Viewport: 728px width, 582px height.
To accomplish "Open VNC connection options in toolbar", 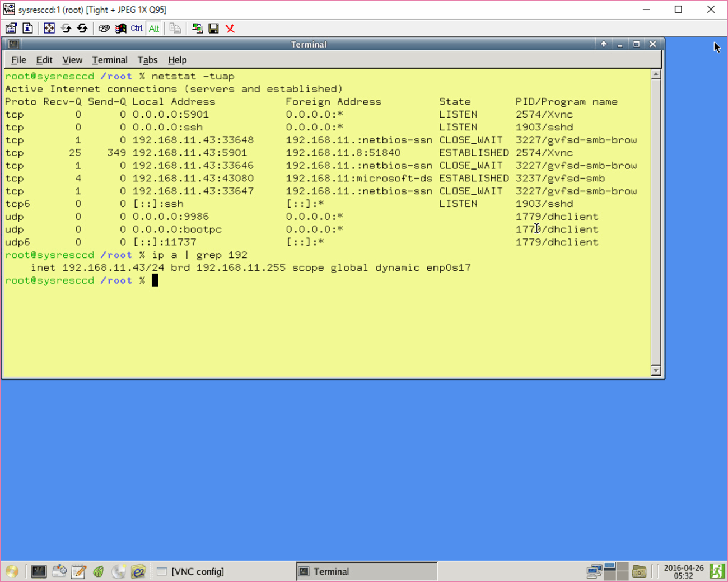I will pyautogui.click(x=11, y=29).
